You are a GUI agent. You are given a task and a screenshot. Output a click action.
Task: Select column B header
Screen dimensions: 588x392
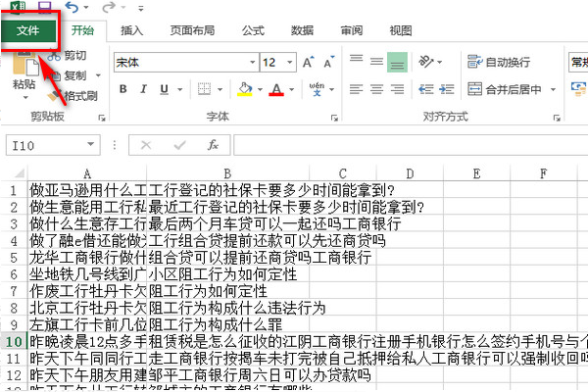coord(227,173)
